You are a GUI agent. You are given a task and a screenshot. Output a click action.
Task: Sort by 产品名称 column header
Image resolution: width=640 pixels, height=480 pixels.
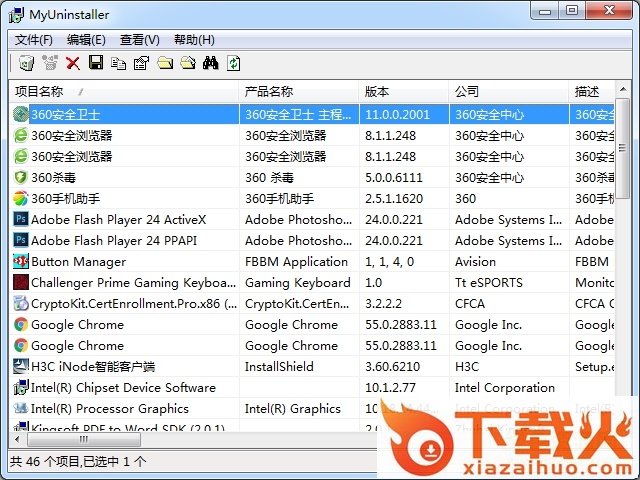tap(299, 92)
